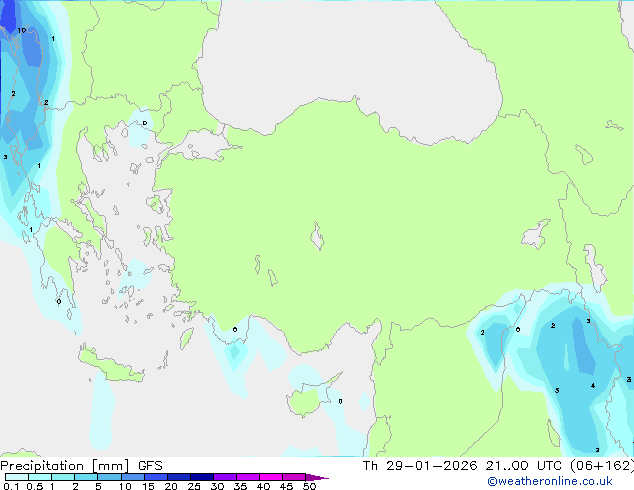
Task: Click the '10' value on the map
Action: pyautogui.click(x=21, y=30)
